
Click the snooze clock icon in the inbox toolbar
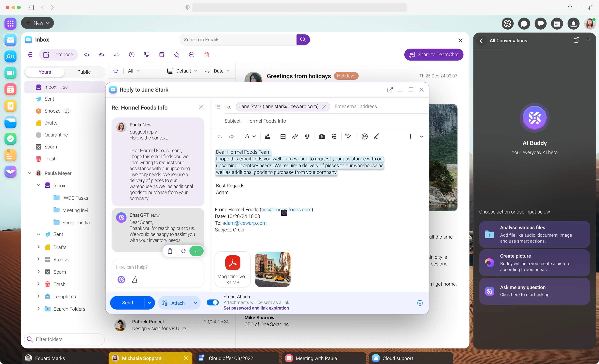point(132,55)
